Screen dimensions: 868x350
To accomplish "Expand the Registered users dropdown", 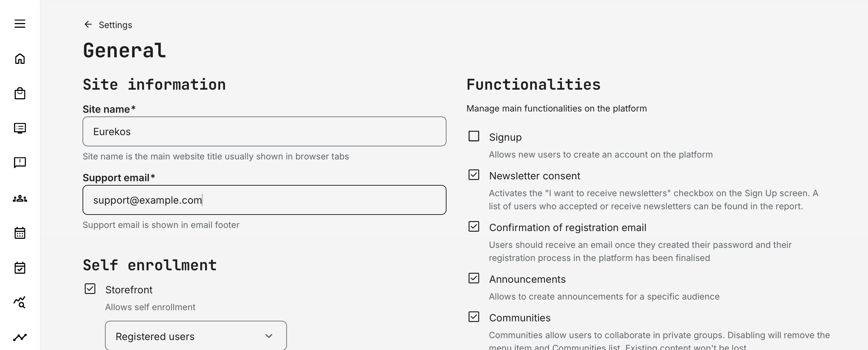I will (x=196, y=336).
